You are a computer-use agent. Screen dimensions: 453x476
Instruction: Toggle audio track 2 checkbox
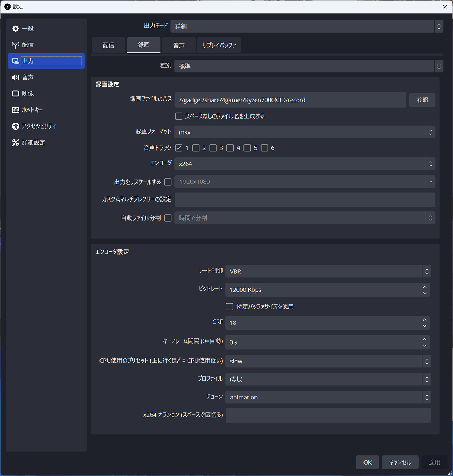[x=196, y=148]
